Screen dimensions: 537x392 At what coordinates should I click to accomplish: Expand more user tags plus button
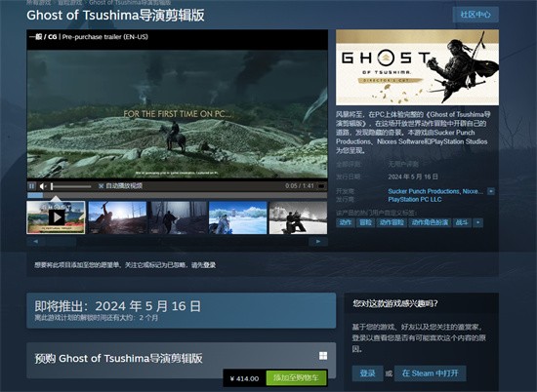[x=477, y=222]
